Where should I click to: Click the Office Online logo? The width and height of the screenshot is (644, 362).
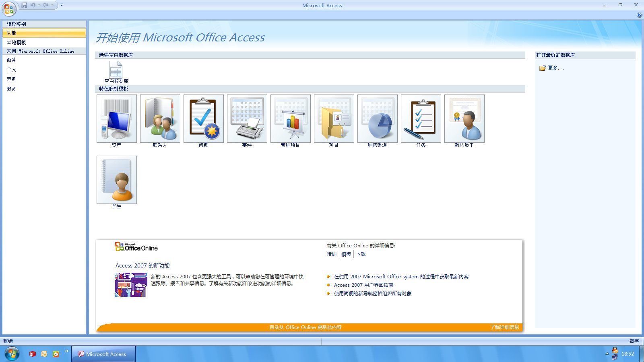tap(136, 247)
